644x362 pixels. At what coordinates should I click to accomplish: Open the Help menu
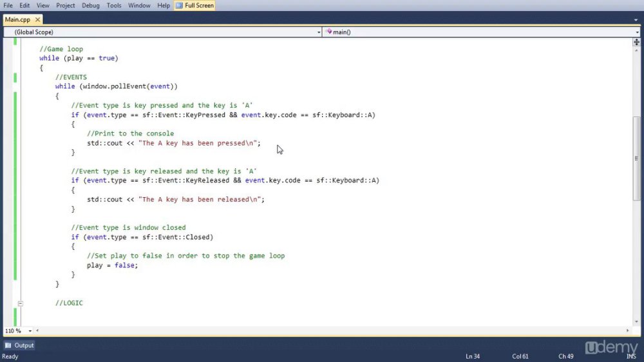(x=164, y=5)
